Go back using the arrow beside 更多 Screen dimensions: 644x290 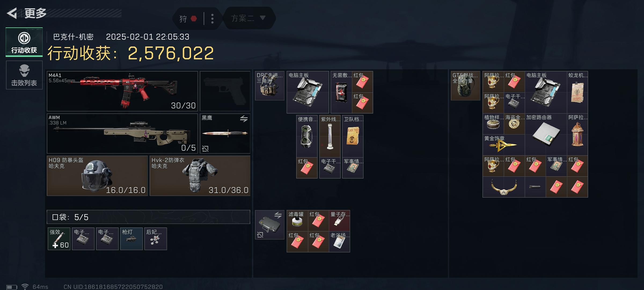click(x=12, y=13)
